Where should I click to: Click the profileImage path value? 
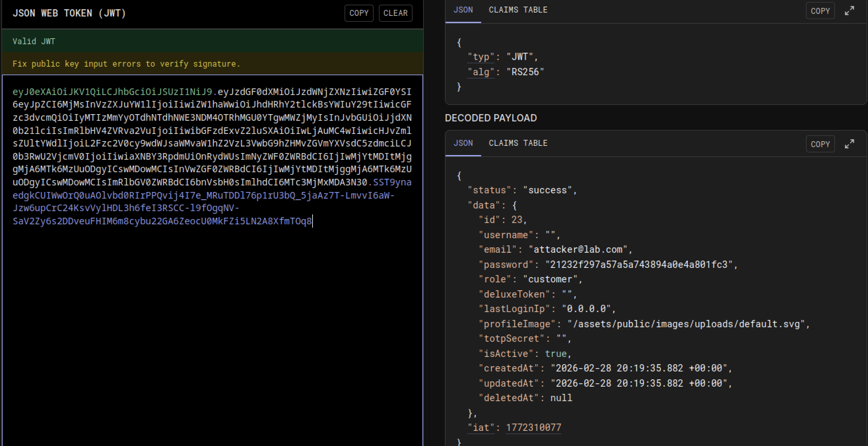click(x=686, y=324)
